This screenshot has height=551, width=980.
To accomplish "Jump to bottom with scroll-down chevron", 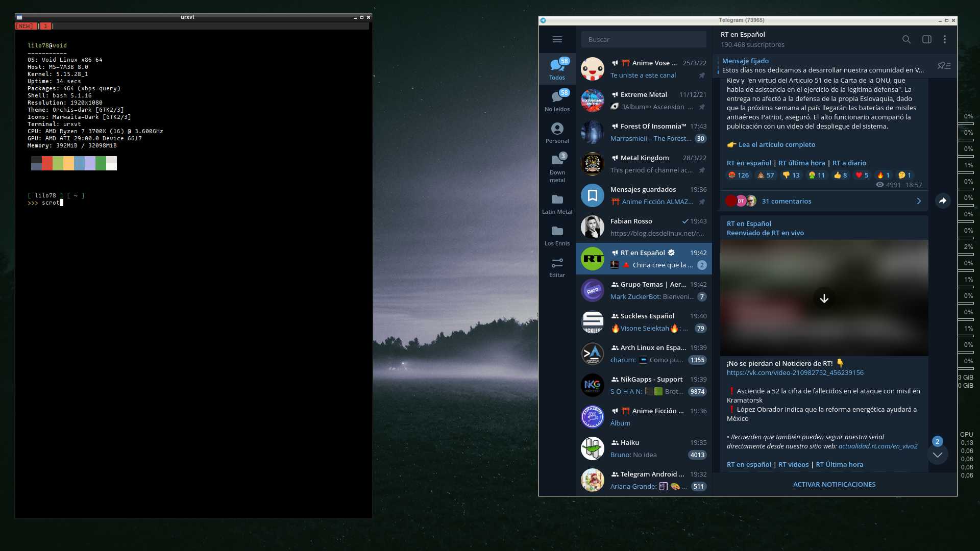I will pos(937,455).
